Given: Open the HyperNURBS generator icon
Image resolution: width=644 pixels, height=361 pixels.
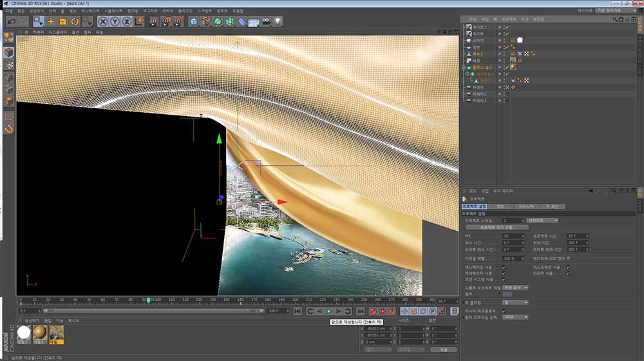Looking at the screenshot, I should click(x=218, y=21).
